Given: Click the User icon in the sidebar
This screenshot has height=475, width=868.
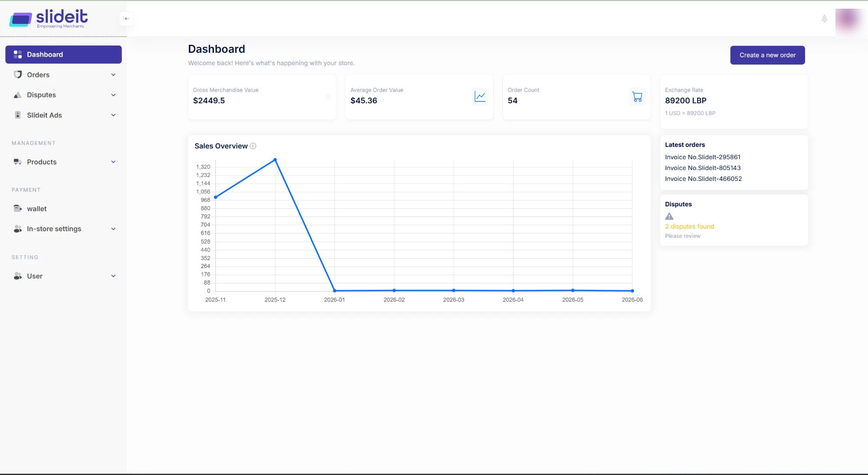Looking at the screenshot, I should (18, 276).
